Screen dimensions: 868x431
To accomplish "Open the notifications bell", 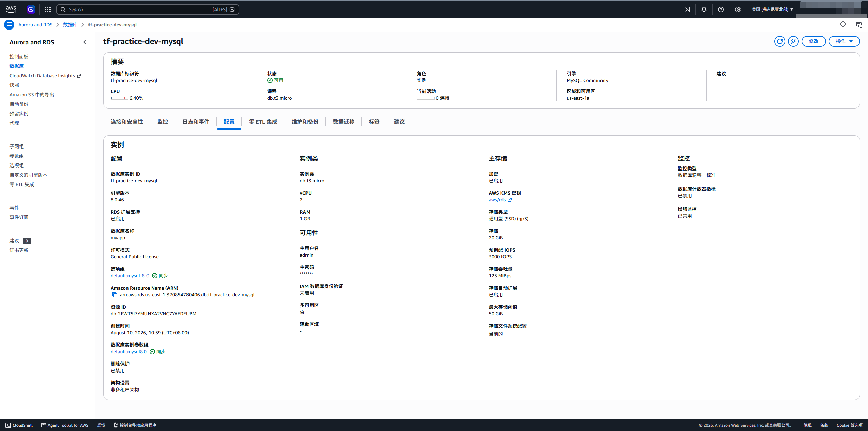I will 704,9.
